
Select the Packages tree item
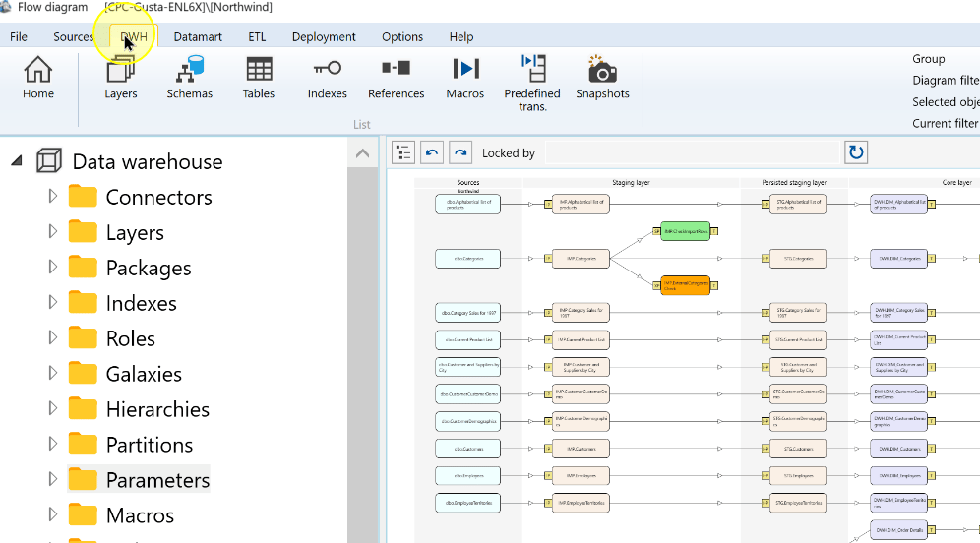click(149, 268)
